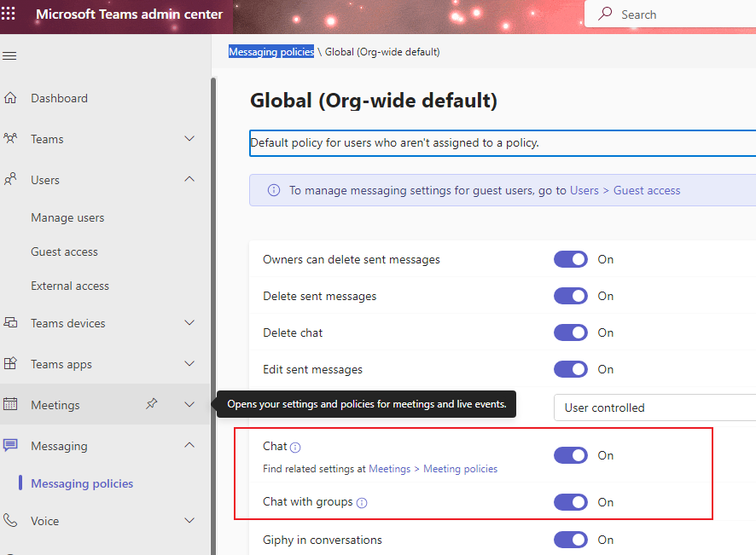Viewport: 756px width, 555px height.
Task: Click the info icon in guest banner
Action: [273, 190]
